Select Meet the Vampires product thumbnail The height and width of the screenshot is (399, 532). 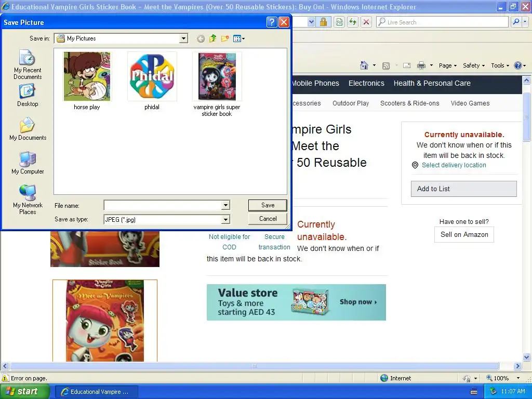(x=105, y=321)
